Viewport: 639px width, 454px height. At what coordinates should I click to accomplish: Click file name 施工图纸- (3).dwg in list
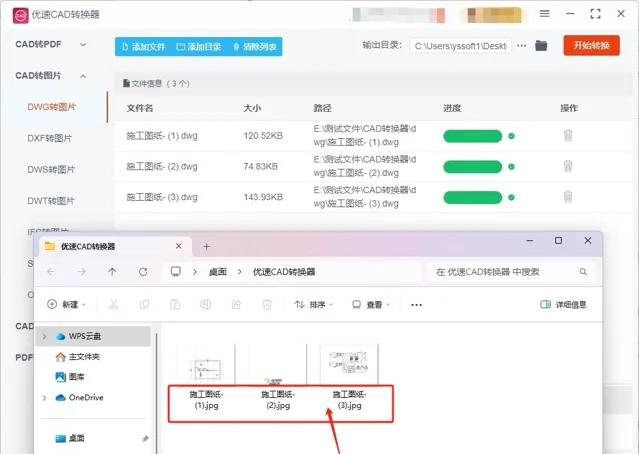click(x=162, y=197)
